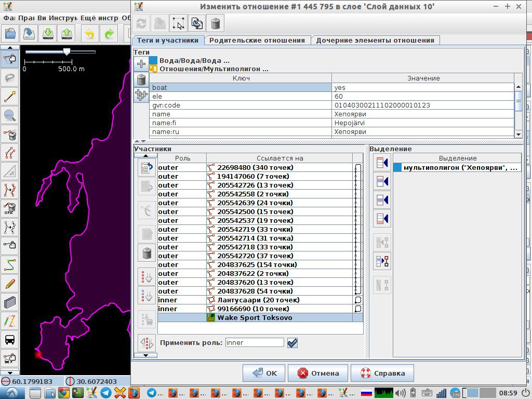Viewport: 532px width, 399px height.
Task: Open the Ещё инстр menu
Action: (x=99, y=18)
